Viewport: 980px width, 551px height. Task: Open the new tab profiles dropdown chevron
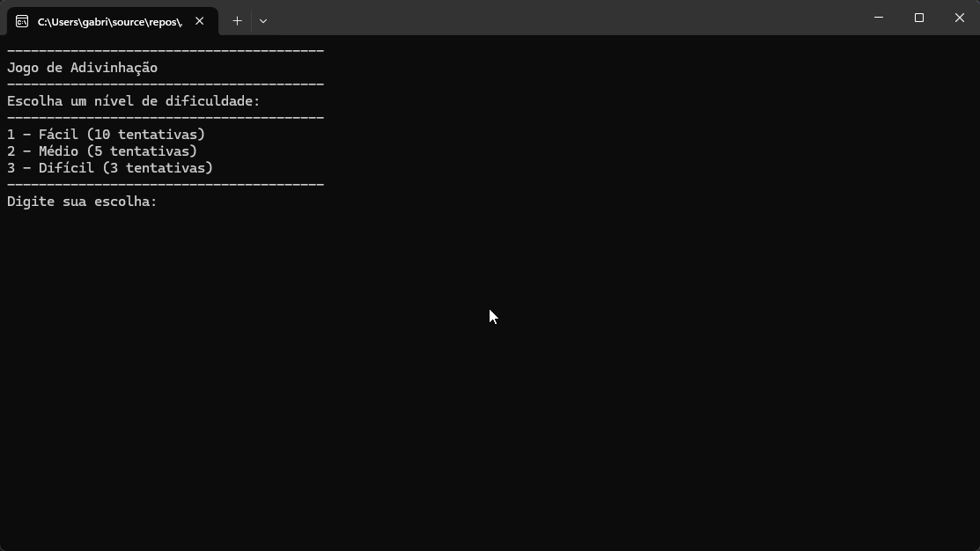263,21
